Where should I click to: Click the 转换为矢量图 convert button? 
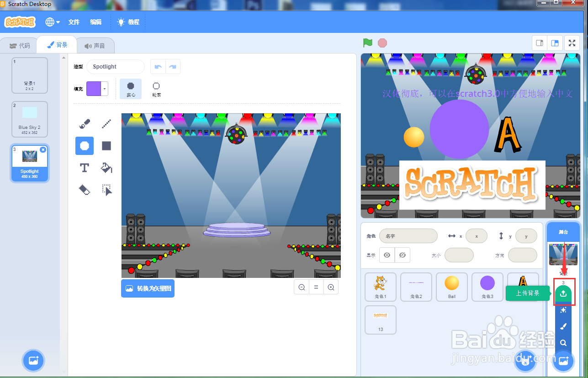pos(148,288)
